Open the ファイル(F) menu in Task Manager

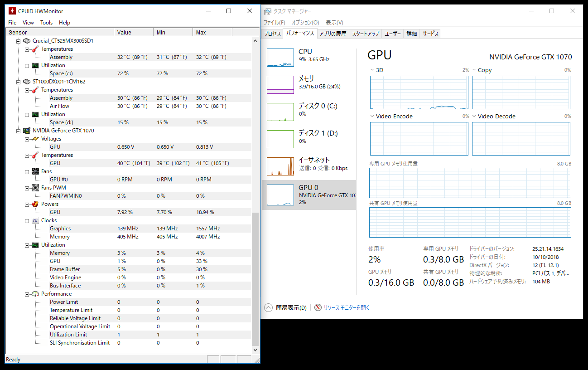pyautogui.click(x=275, y=23)
